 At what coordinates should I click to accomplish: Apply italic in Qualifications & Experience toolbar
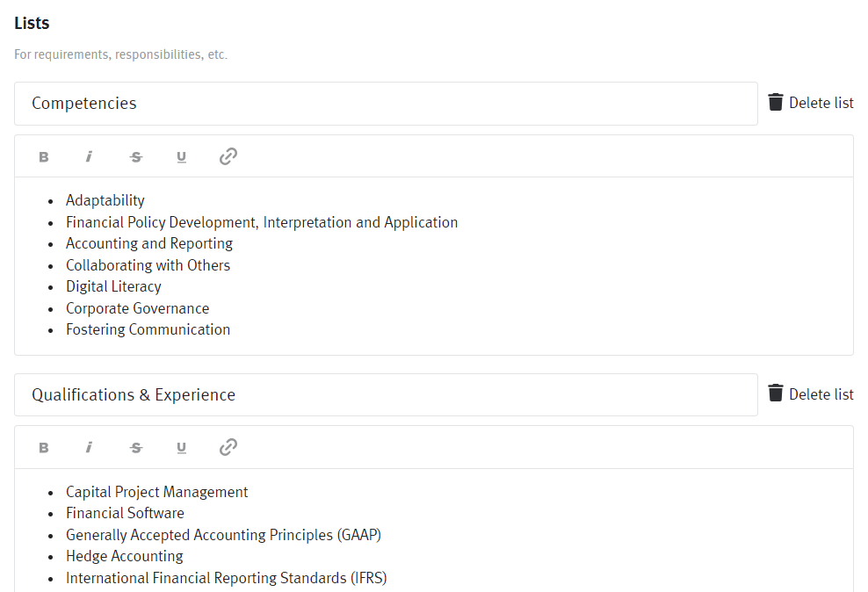(x=89, y=448)
